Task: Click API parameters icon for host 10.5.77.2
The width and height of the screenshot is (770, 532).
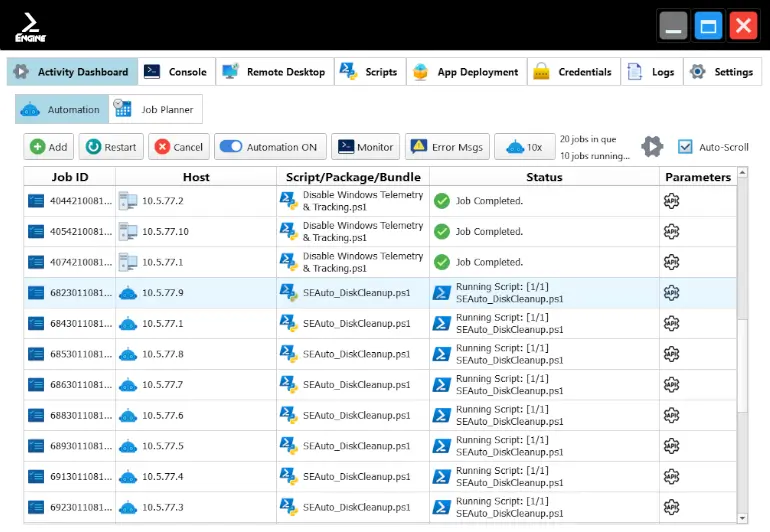Action: tap(671, 201)
